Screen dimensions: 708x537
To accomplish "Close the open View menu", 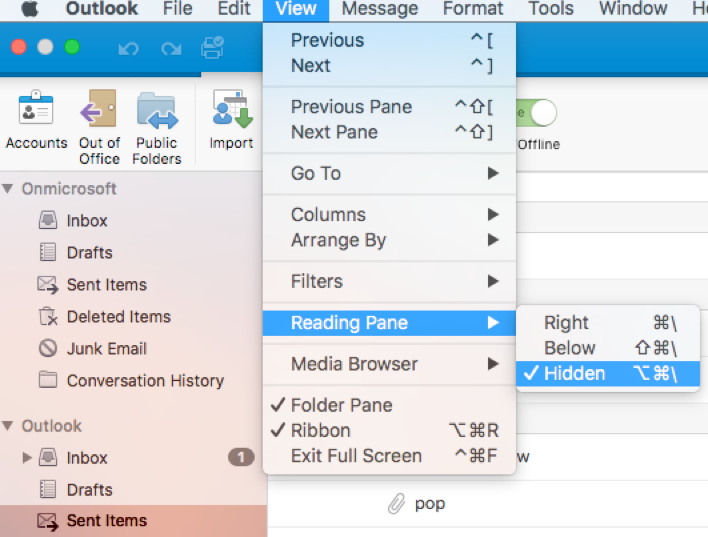I will (x=296, y=9).
